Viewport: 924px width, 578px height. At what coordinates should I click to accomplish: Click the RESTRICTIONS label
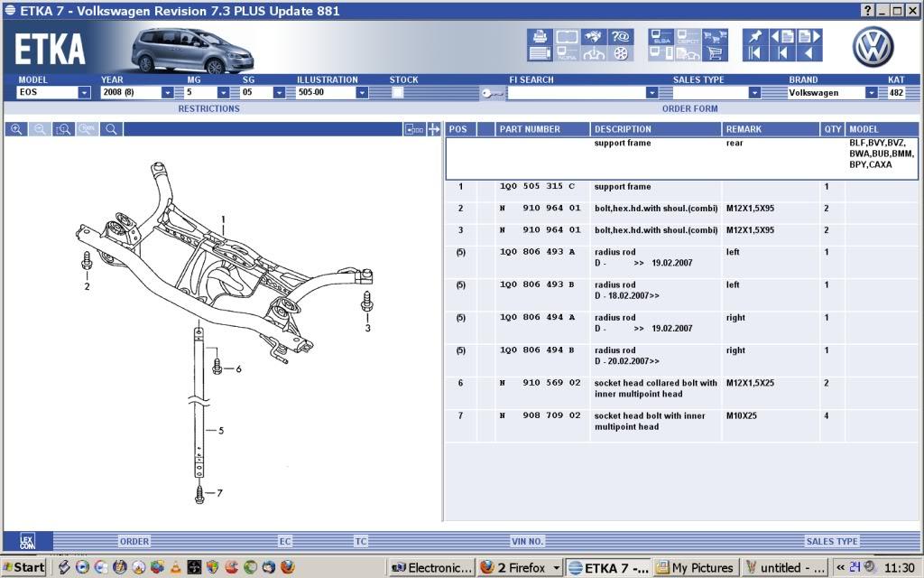pos(208,108)
